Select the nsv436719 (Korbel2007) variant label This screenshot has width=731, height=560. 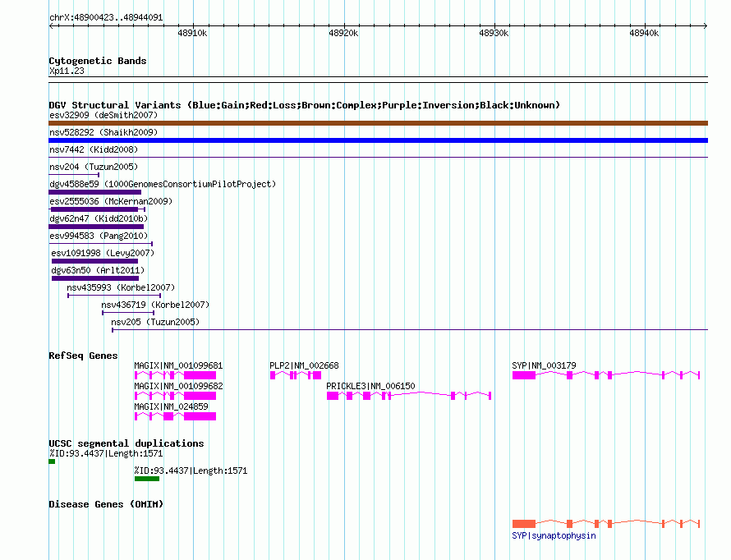(155, 305)
